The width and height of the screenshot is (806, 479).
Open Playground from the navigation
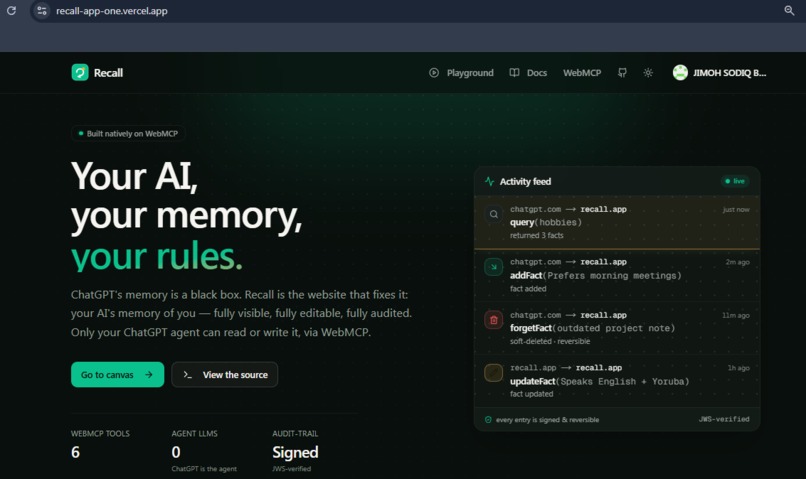tap(470, 73)
